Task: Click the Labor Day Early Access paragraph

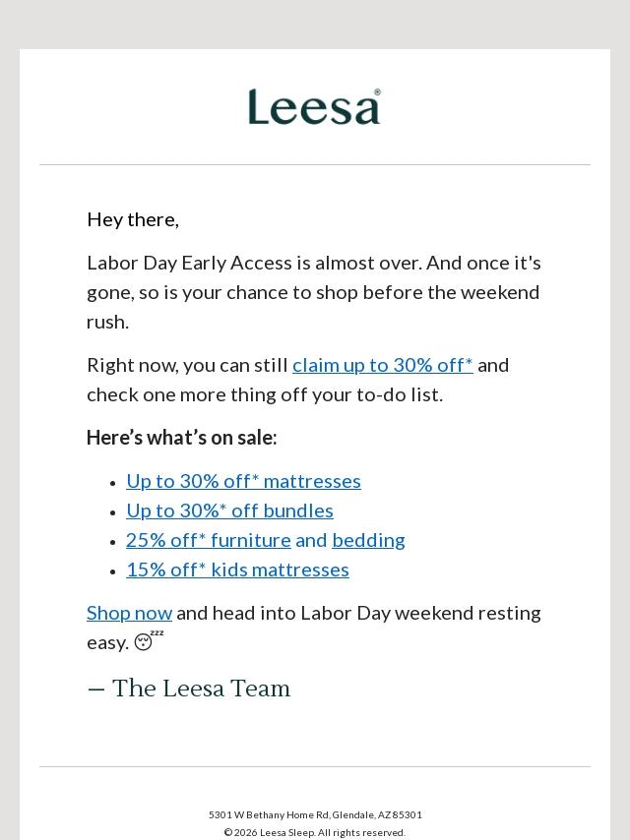Action: point(314,292)
